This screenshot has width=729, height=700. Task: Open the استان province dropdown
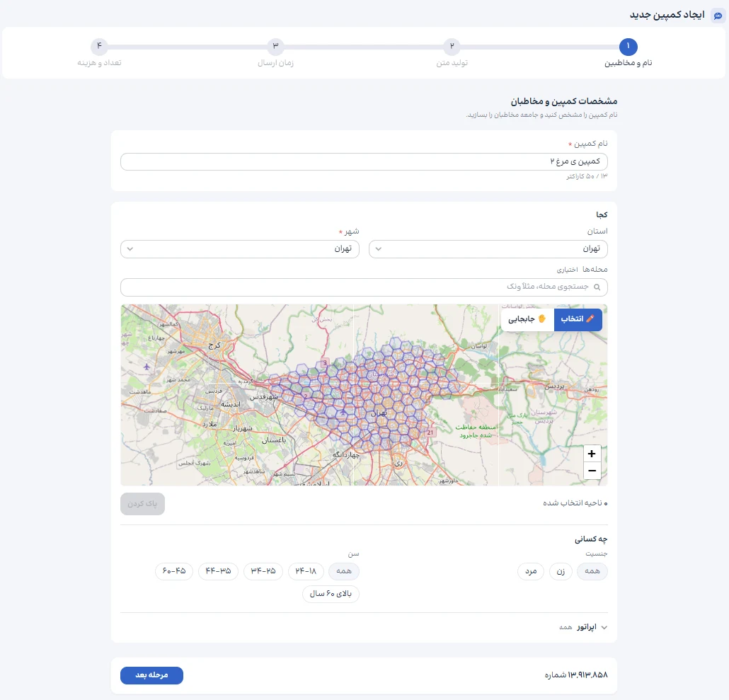click(x=488, y=248)
